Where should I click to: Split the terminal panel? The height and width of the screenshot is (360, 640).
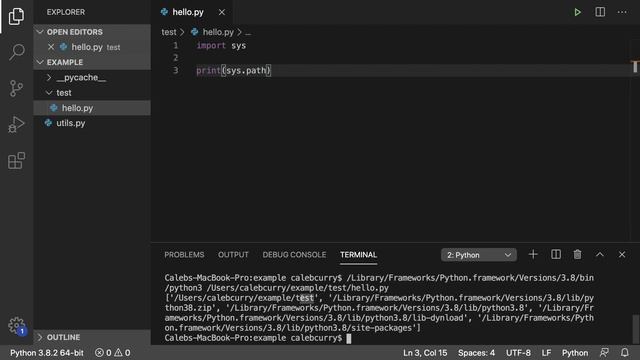click(x=556, y=254)
